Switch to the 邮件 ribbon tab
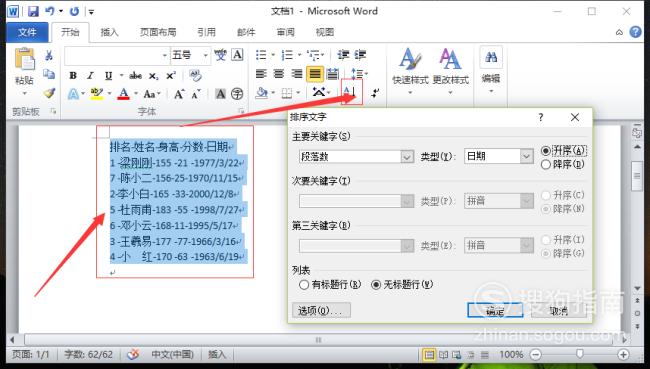The width and height of the screenshot is (650, 369). pyautogui.click(x=246, y=32)
